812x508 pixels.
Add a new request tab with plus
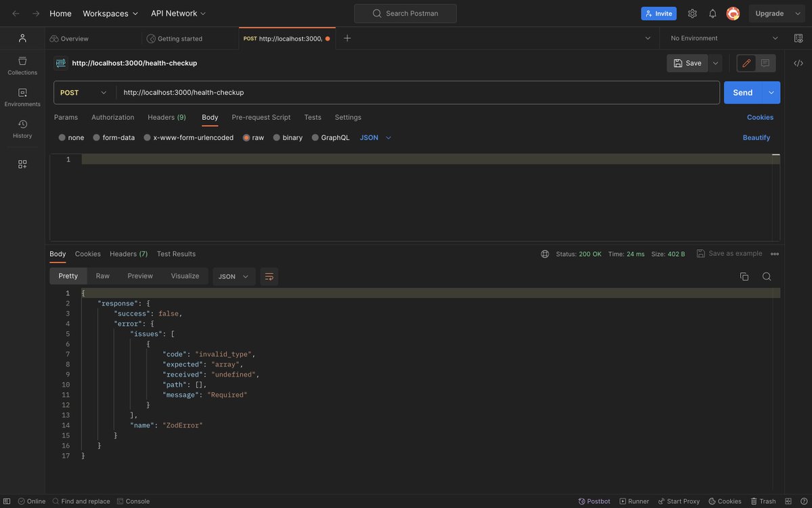347,38
